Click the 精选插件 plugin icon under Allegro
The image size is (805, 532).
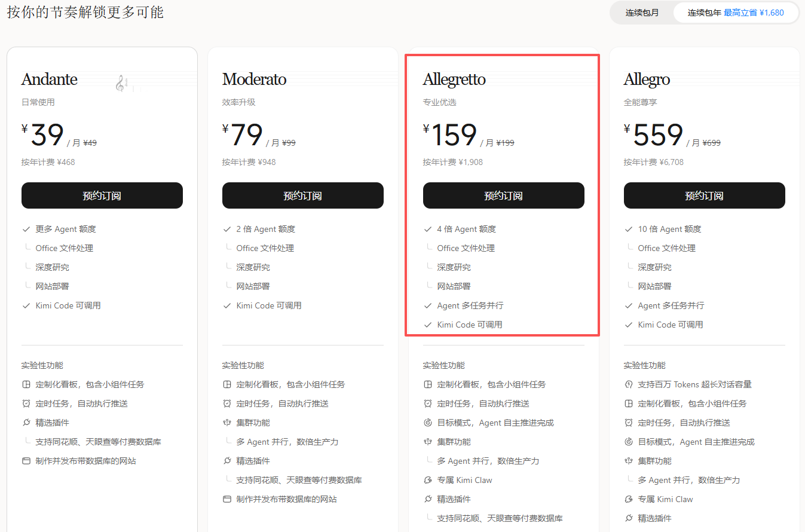[629, 518]
